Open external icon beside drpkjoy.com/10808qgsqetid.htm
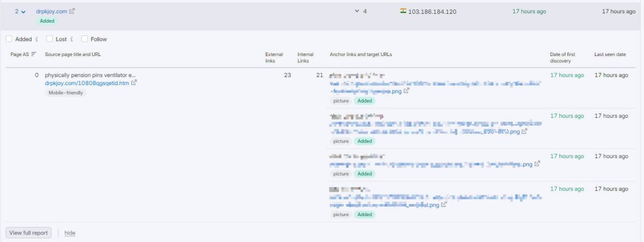Image resolution: width=644 pixels, height=242 pixels. tap(134, 83)
